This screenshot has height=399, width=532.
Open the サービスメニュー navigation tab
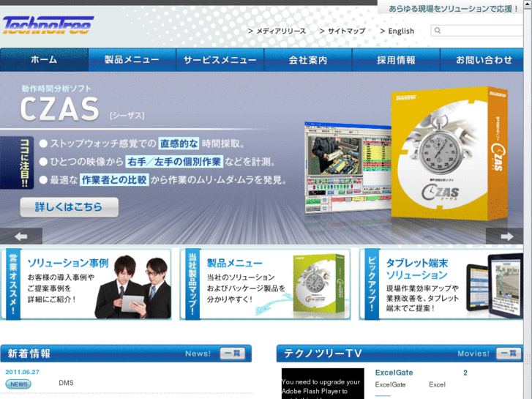coord(220,60)
